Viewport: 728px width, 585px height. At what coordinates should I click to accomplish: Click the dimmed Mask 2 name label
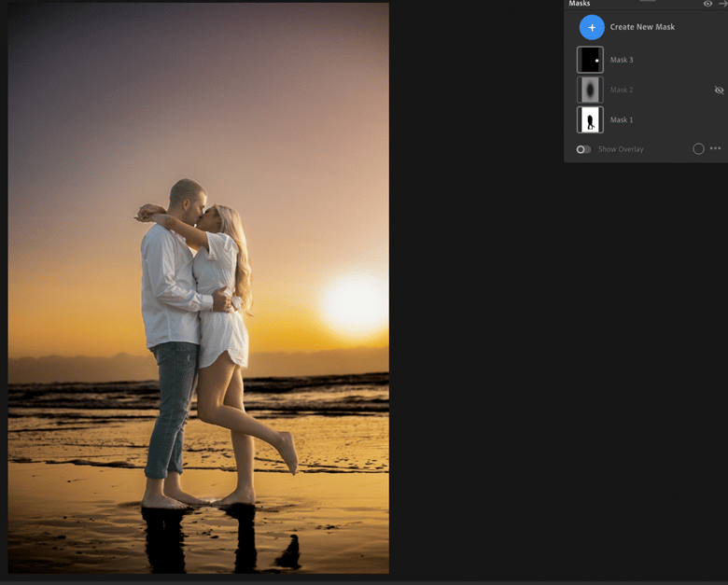pos(622,90)
